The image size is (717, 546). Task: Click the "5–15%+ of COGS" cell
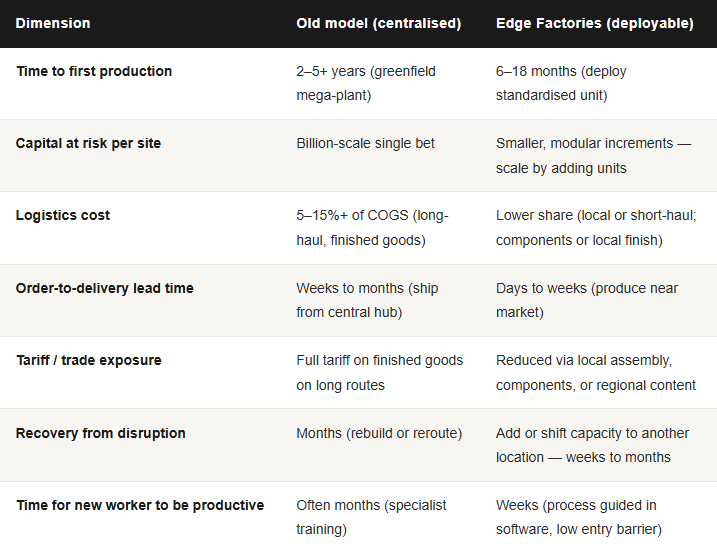[372, 227]
